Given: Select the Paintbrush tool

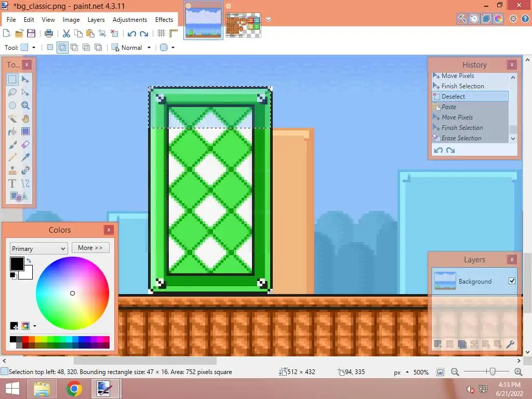Looking at the screenshot, I should tap(12, 144).
